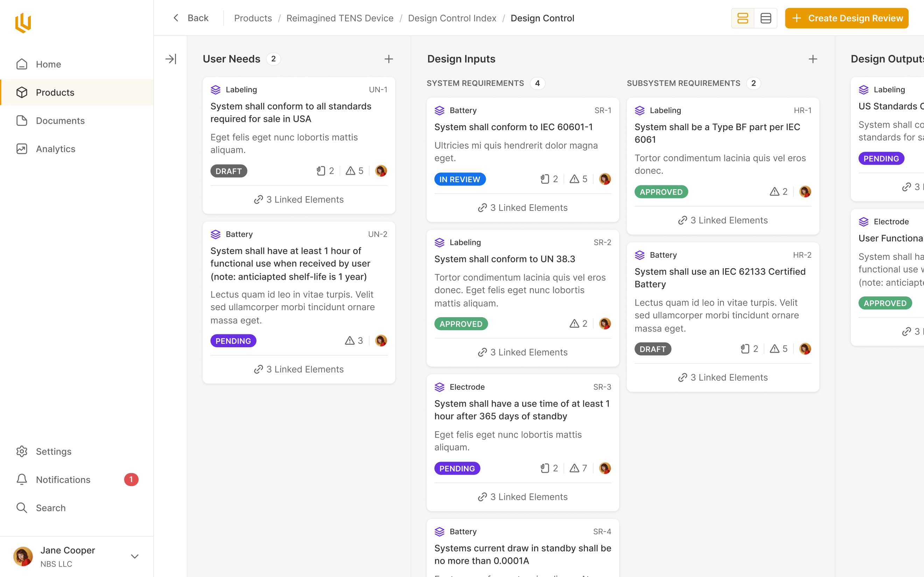924x577 pixels.
Task: Open Documents in the sidebar
Action: pos(60,121)
